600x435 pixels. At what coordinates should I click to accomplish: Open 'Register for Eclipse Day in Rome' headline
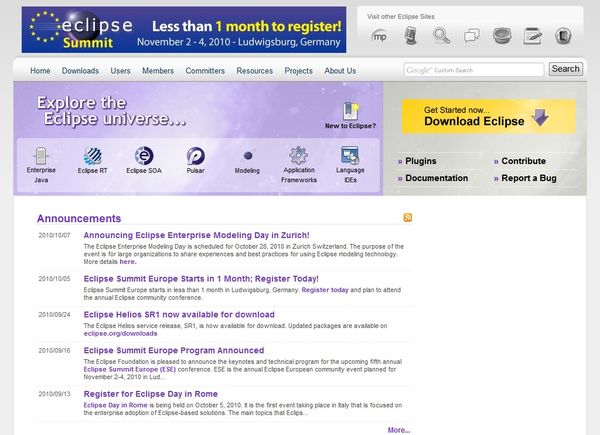(150, 394)
